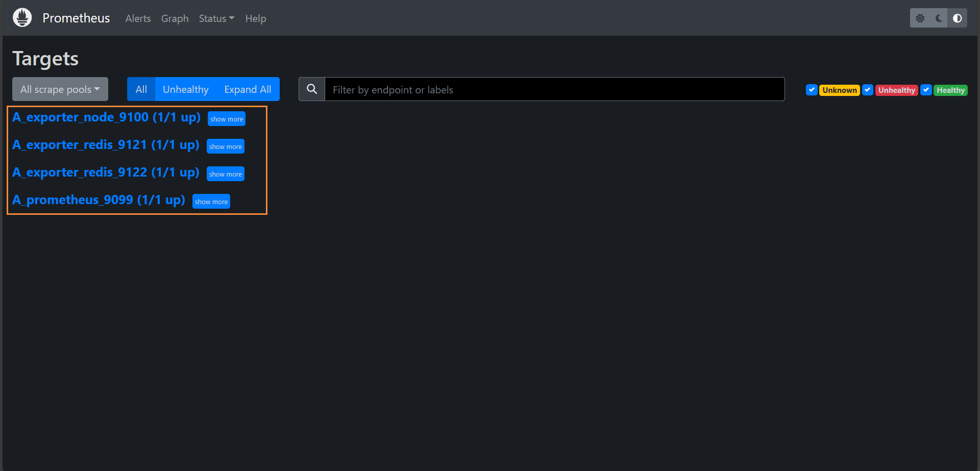
Task: Open A_exporter_node_9100 target pool link
Action: [x=106, y=117]
